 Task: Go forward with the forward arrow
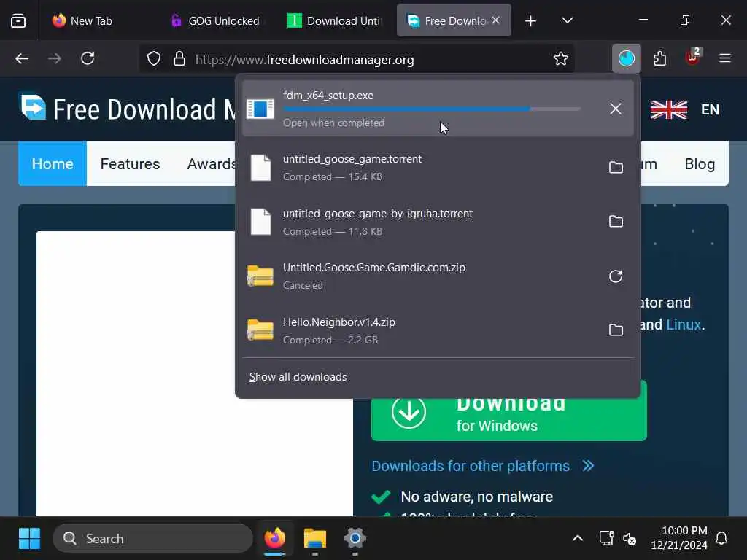tap(55, 58)
